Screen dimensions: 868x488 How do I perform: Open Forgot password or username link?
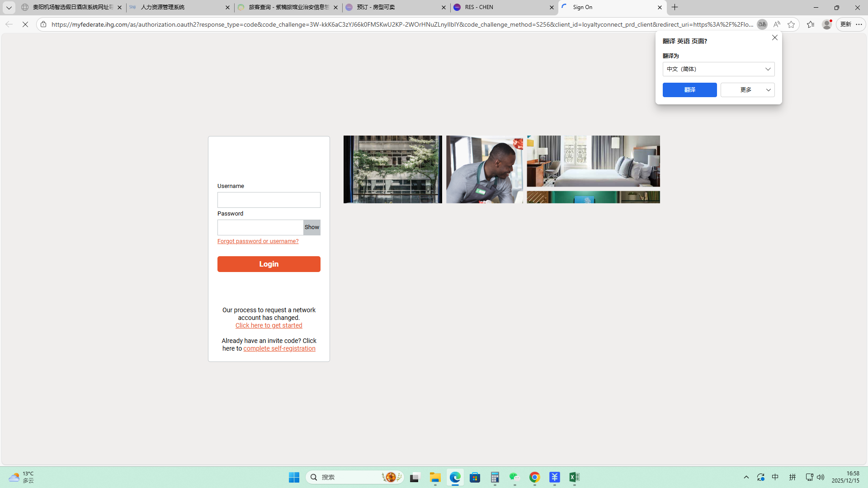tap(258, 241)
